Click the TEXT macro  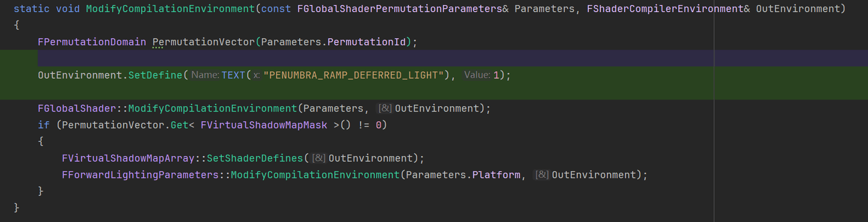[233, 75]
